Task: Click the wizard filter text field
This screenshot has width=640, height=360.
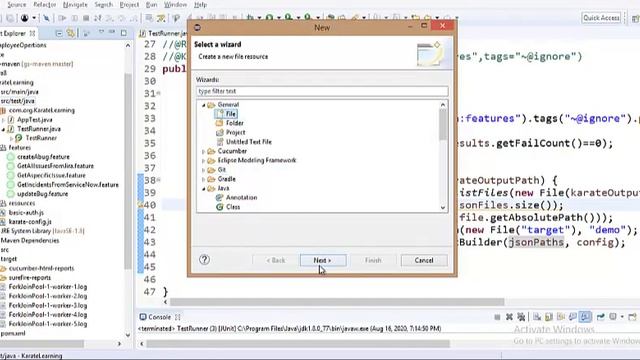Action: [x=322, y=91]
